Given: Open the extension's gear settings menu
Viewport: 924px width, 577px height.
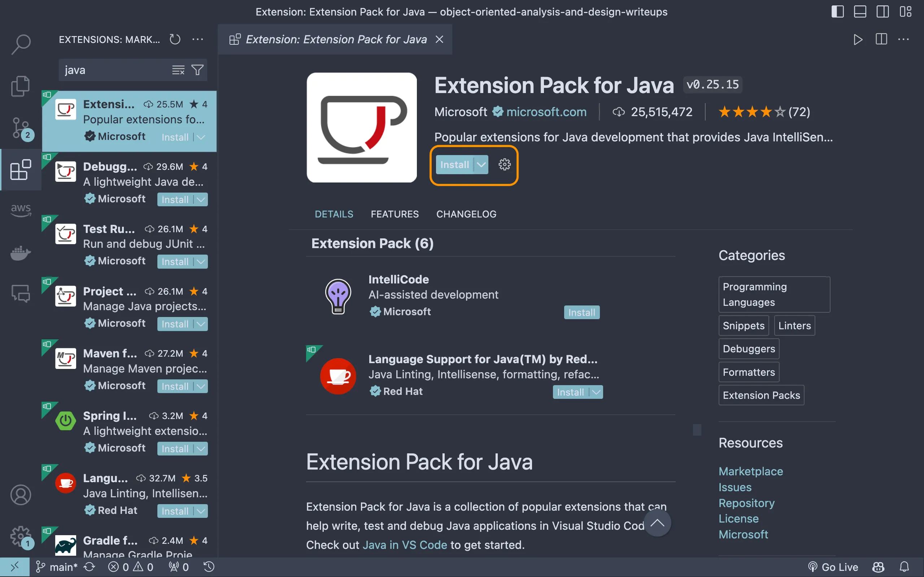Looking at the screenshot, I should pos(504,164).
